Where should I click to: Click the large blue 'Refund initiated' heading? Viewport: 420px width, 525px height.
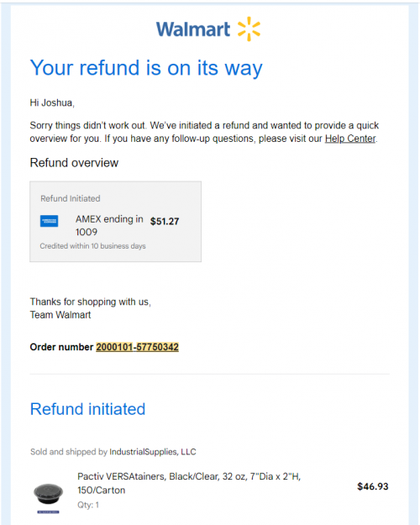(87, 409)
